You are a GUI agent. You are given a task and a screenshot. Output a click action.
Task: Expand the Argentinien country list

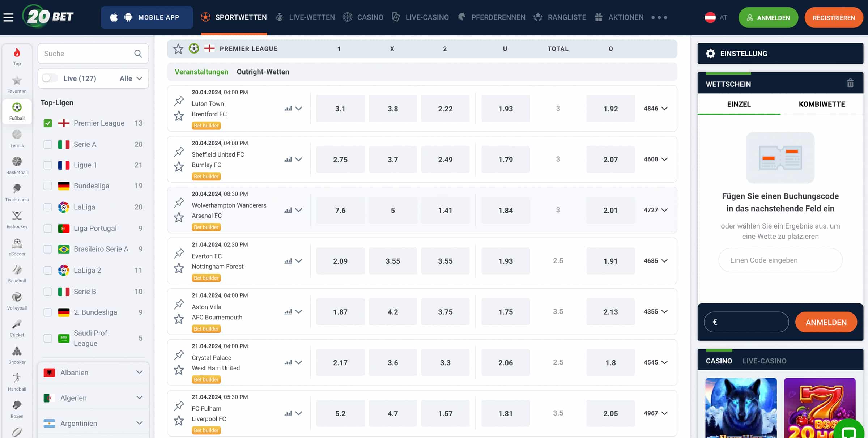(139, 423)
